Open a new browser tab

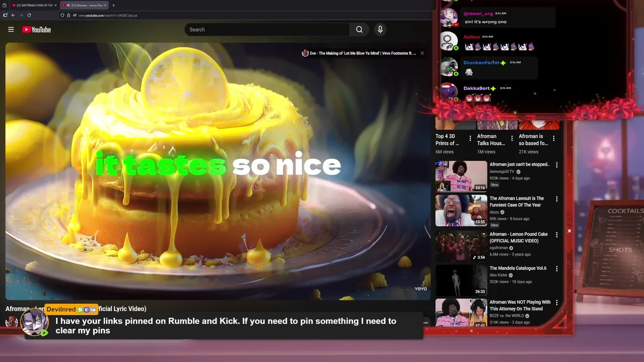coord(113,5)
